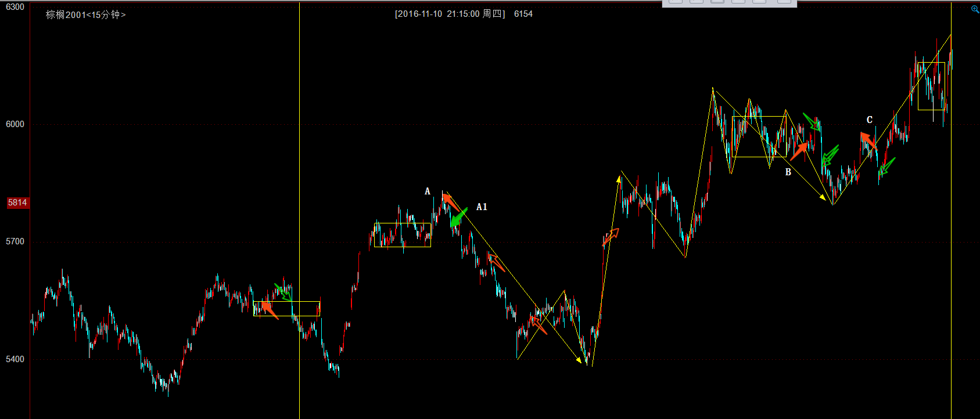Click the closing price value 6154
The width and height of the screenshot is (980, 419).
523,14
